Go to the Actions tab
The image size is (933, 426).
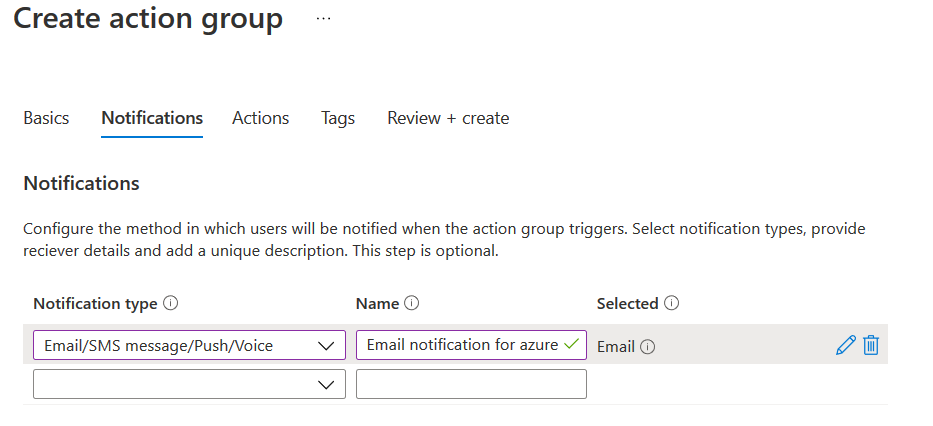[x=260, y=118]
